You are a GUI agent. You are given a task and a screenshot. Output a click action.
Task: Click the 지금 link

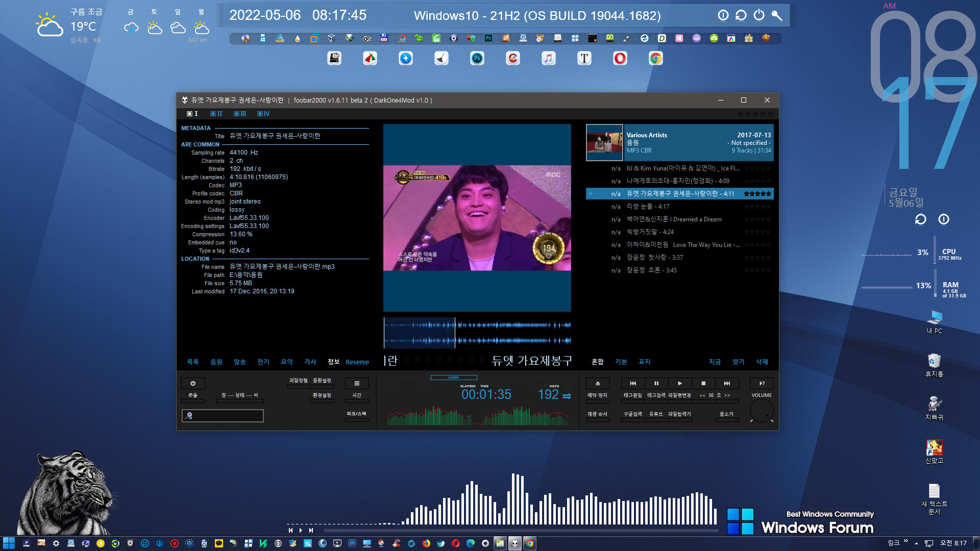[715, 362]
